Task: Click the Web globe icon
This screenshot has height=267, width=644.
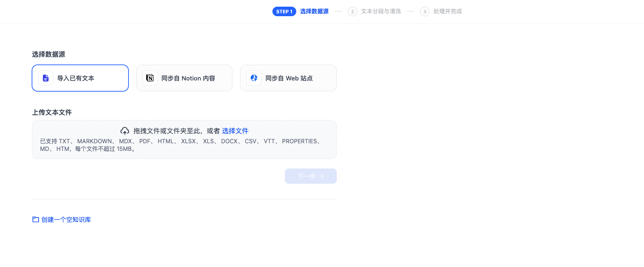Action: [x=254, y=78]
